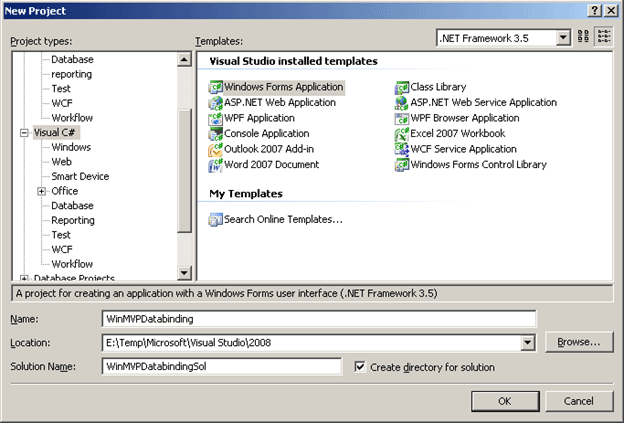Viewport: 624px width, 423px height.
Task: Expand the Database Projects tree node
Action: [25, 278]
